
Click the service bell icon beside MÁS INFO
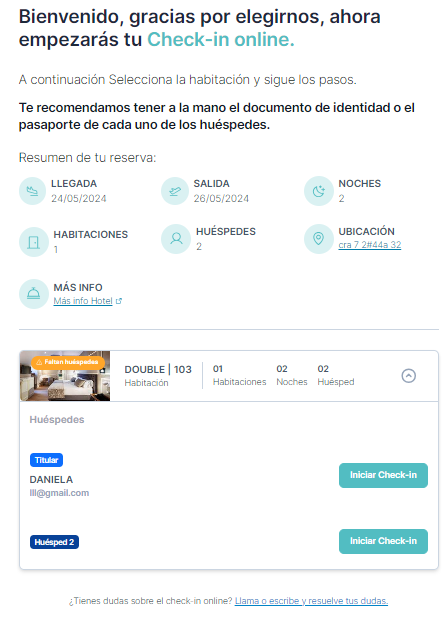34,294
